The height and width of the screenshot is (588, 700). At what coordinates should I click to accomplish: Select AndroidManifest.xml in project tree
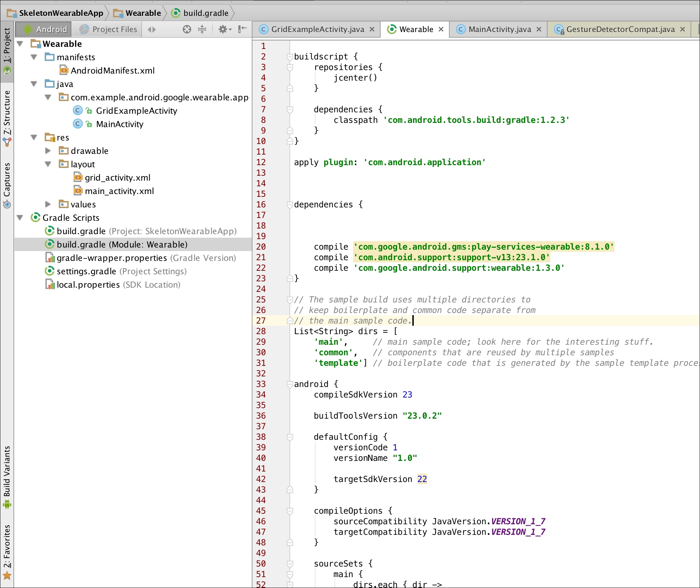coord(107,70)
